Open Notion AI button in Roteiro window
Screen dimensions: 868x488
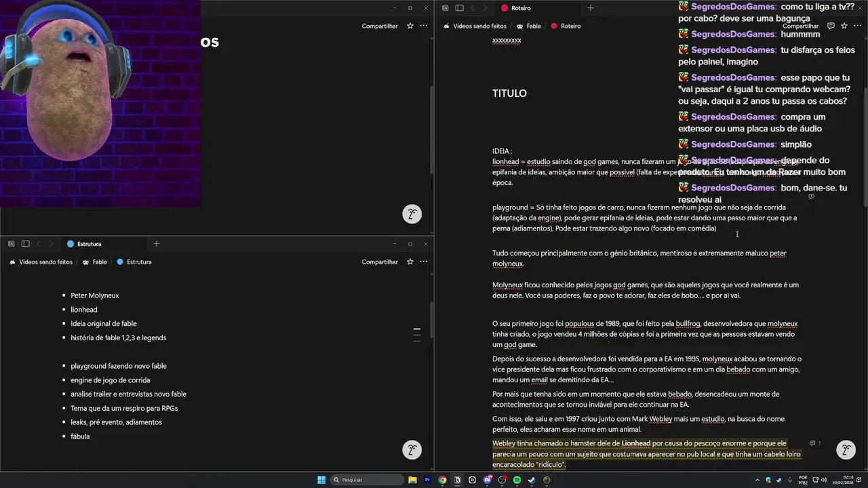pyautogui.click(x=846, y=450)
